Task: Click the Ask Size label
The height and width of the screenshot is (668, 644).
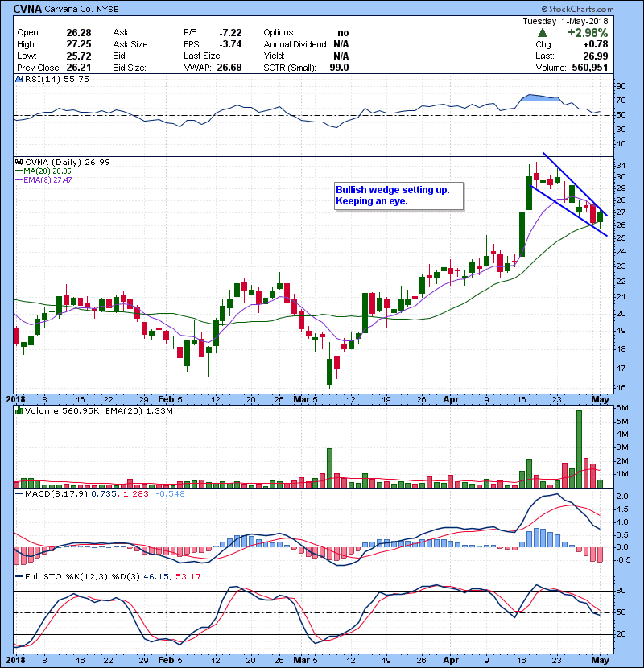Action: tap(131, 44)
